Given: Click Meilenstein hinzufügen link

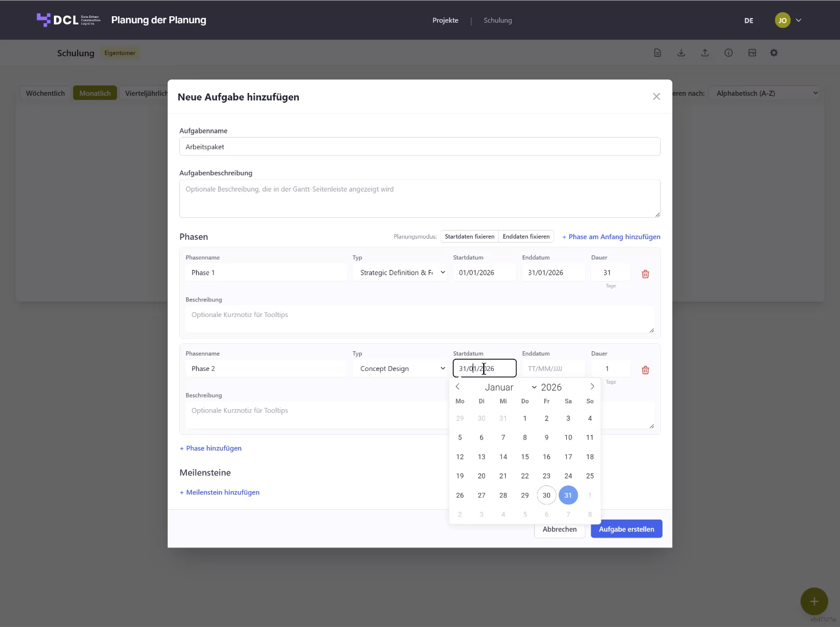Looking at the screenshot, I should [x=219, y=492].
